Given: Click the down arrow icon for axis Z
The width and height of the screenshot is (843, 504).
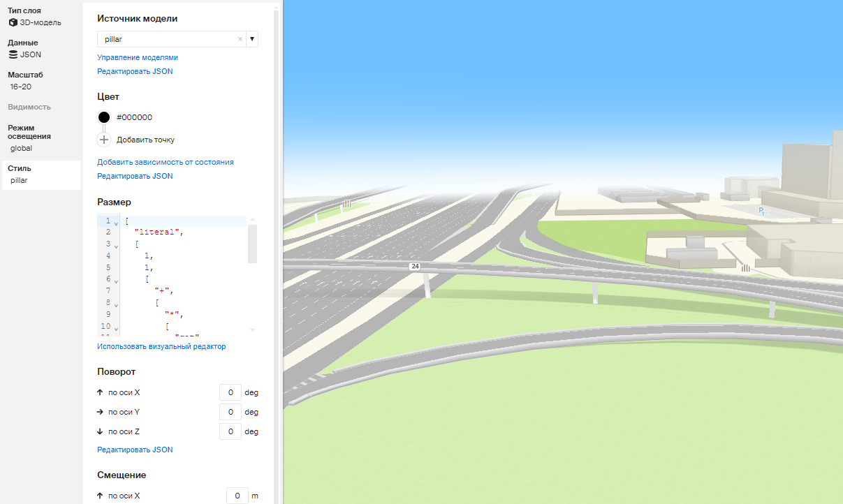Looking at the screenshot, I should (101, 431).
